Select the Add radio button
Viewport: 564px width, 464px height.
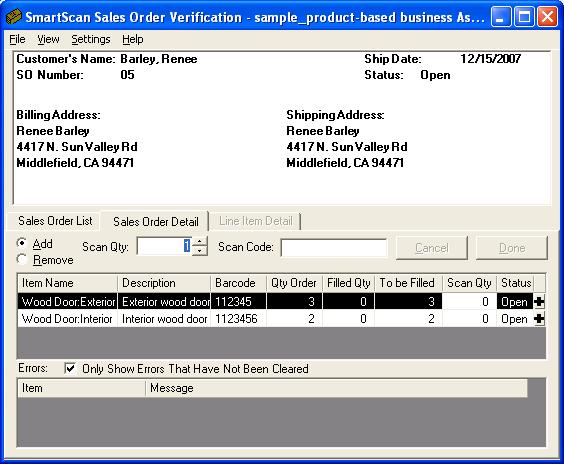click(x=22, y=243)
